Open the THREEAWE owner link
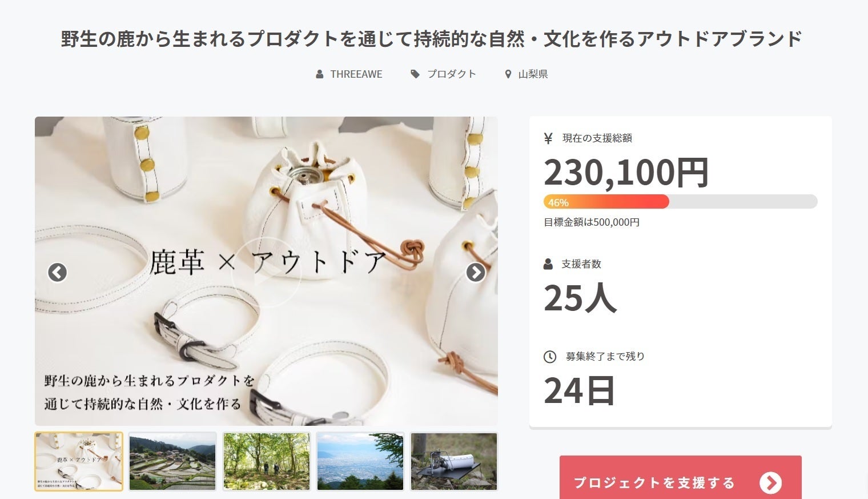Image resolution: width=868 pixels, height=499 pixels. (356, 74)
